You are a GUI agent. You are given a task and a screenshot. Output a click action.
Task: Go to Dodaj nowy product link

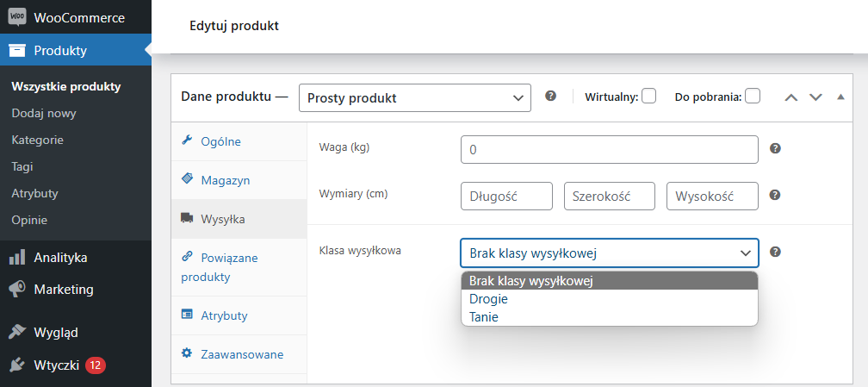point(44,114)
